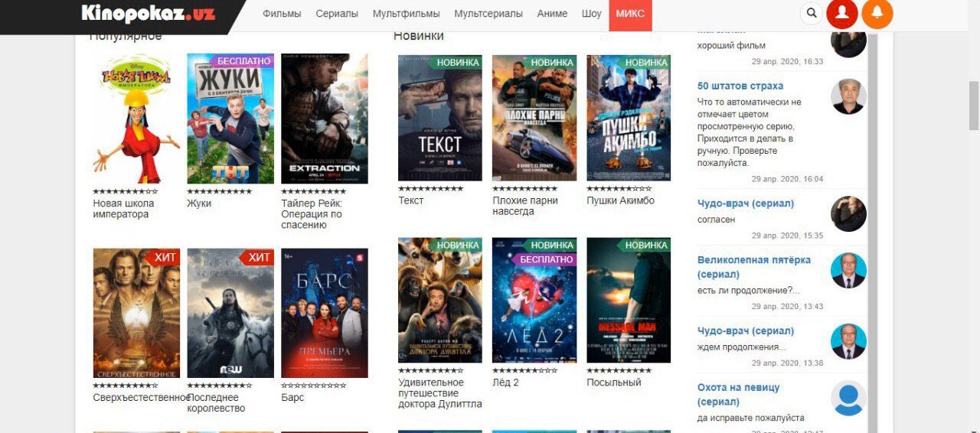Open the Сериалы menu item
Viewport: 980px width, 433px height.
[337, 14]
